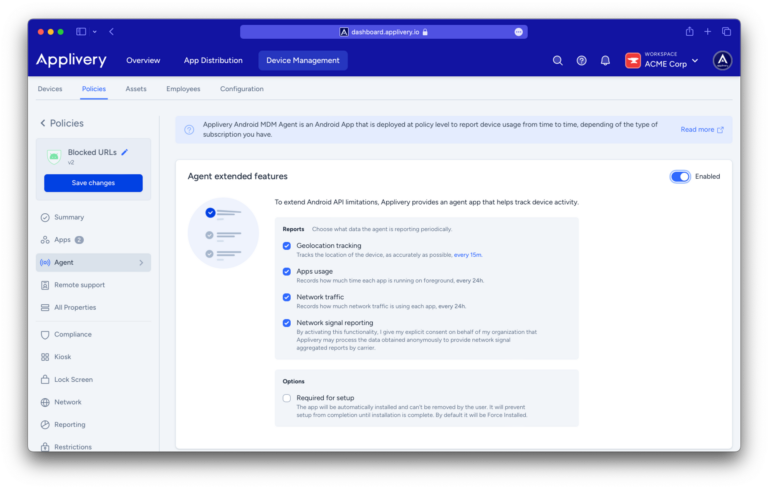The image size is (768, 488).
Task: Switch to the Policies tab
Action: coord(94,89)
